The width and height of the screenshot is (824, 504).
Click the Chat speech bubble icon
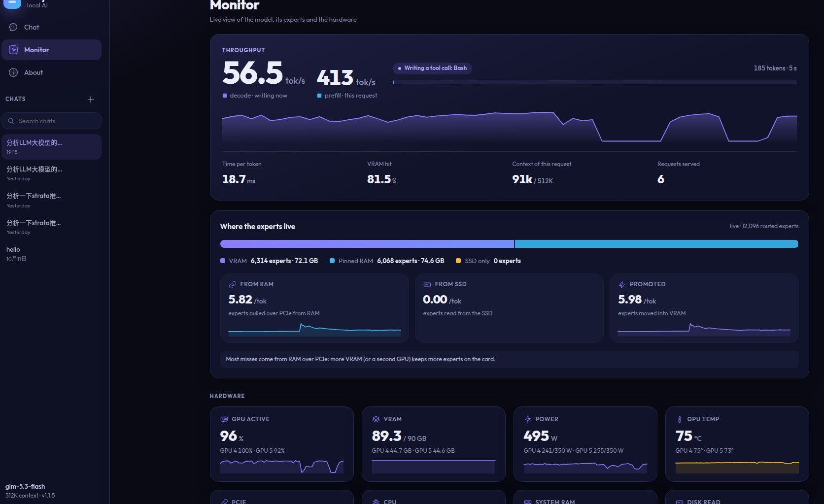coord(13,27)
